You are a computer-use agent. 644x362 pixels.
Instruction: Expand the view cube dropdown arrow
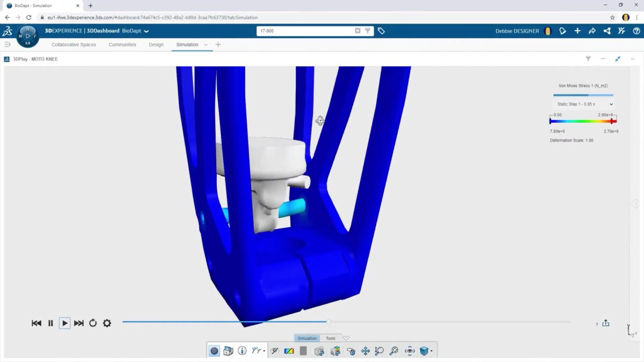pyautogui.click(x=431, y=351)
